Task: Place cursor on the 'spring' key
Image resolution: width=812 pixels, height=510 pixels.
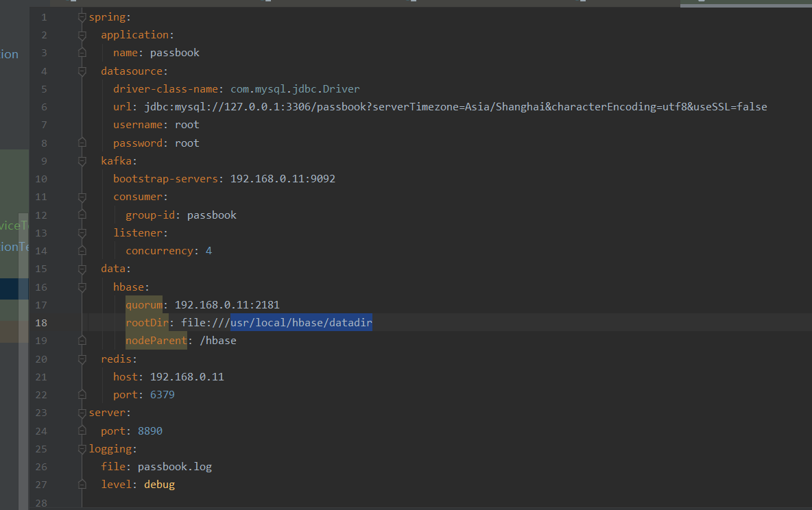Action: coord(107,17)
